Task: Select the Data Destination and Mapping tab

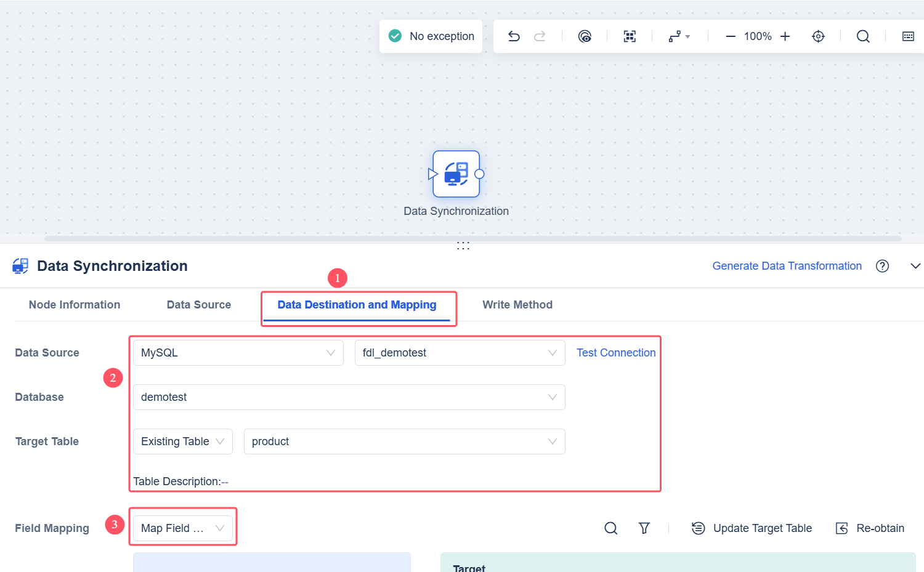Action: [x=357, y=305]
